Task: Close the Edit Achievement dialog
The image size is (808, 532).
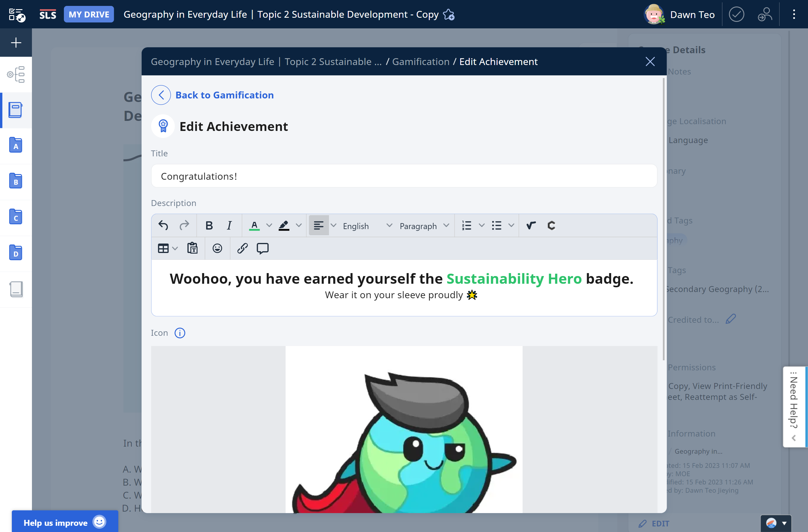Action: (x=650, y=61)
